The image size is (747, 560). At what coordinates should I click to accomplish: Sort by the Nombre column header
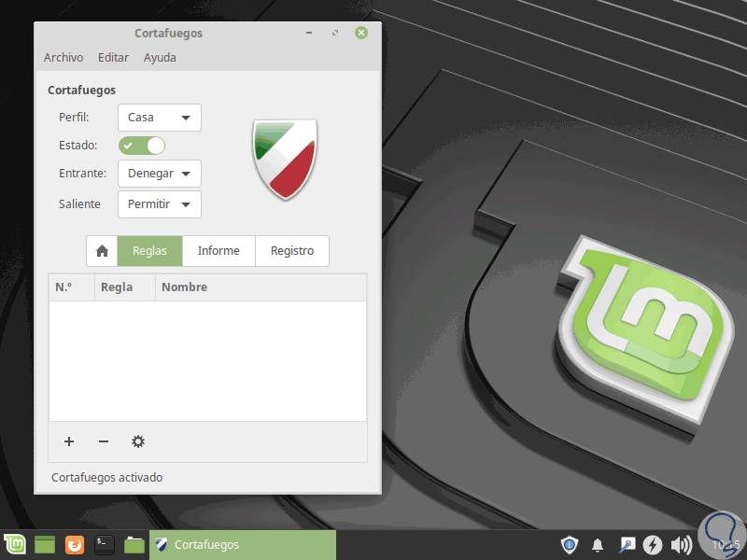click(x=261, y=287)
